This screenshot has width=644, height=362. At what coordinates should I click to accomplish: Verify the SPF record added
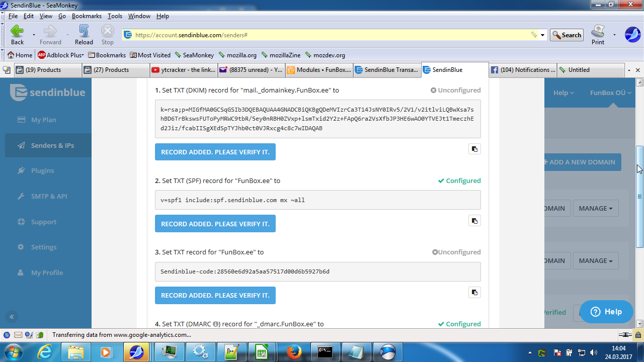215,224
